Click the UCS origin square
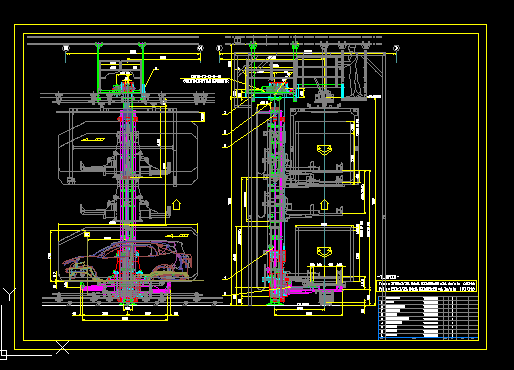514x370 pixels. click(3, 354)
